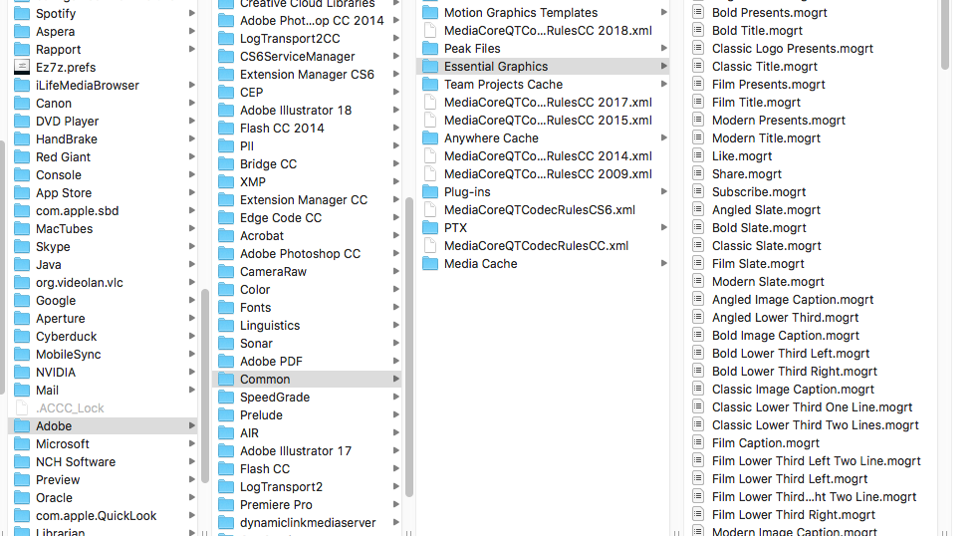Expand the Essential Graphics folder arrow

point(663,67)
